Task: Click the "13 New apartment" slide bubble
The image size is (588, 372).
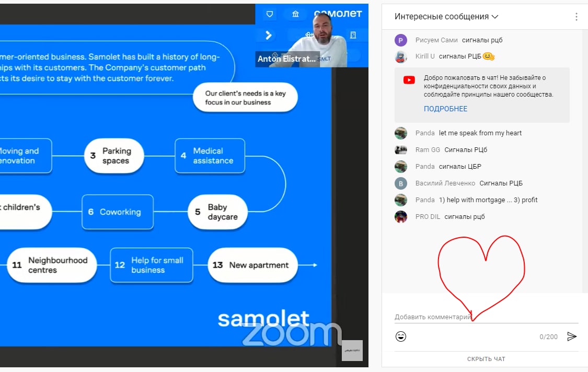Action: click(x=253, y=265)
